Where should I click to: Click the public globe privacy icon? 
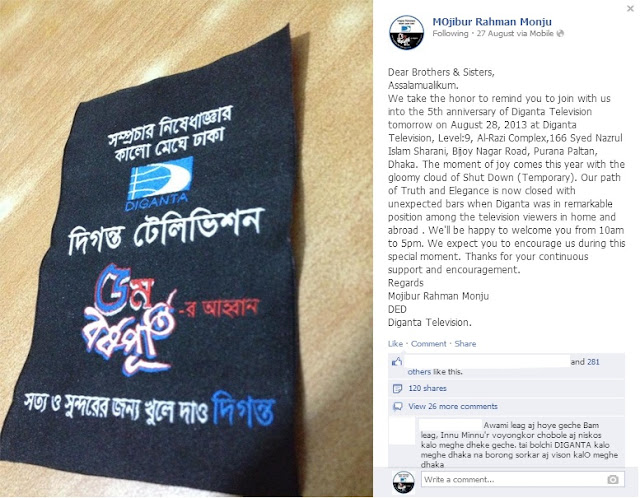(x=560, y=33)
